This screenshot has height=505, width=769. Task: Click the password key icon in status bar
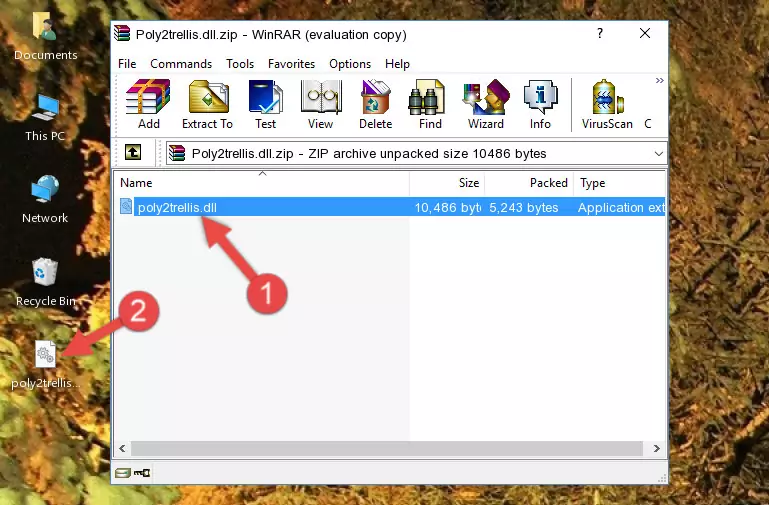pos(142,473)
